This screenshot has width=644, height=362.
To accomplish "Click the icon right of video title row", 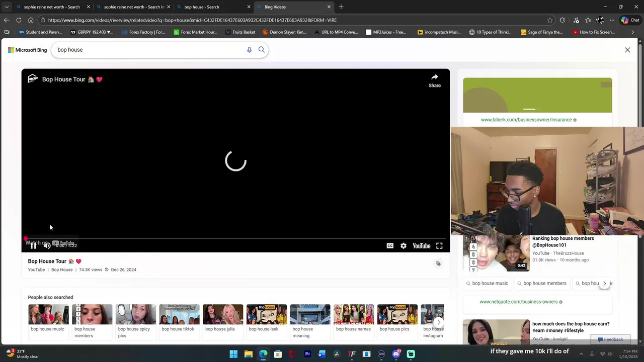I will 438,263.
